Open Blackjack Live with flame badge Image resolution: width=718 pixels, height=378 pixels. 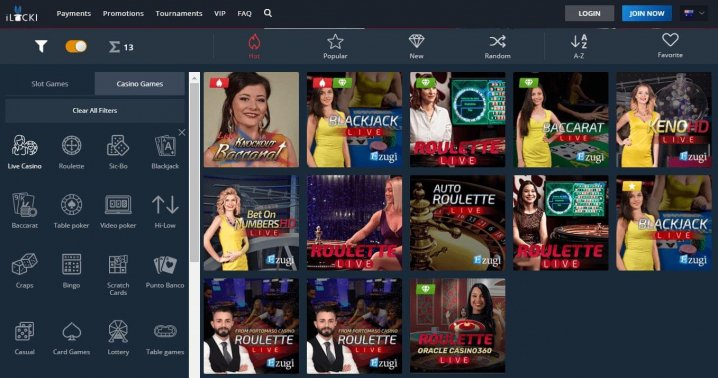tap(354, 120)
